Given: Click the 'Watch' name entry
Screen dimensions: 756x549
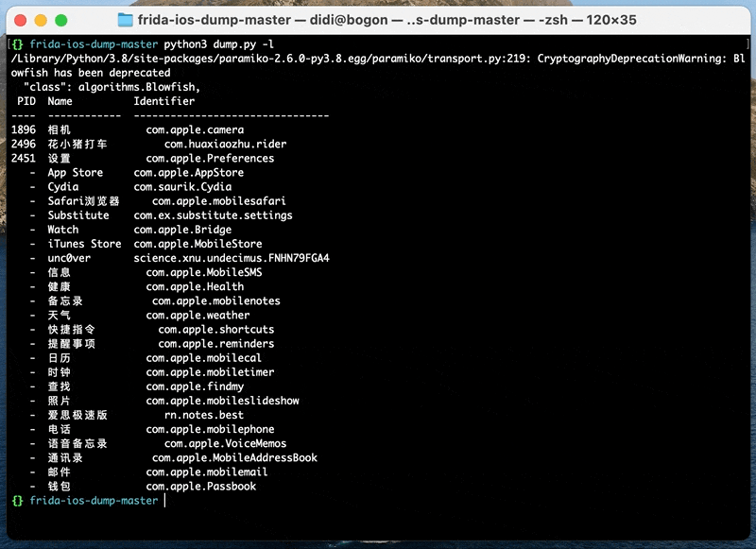Looking at the screenshot, I should [x=63, y=230].
